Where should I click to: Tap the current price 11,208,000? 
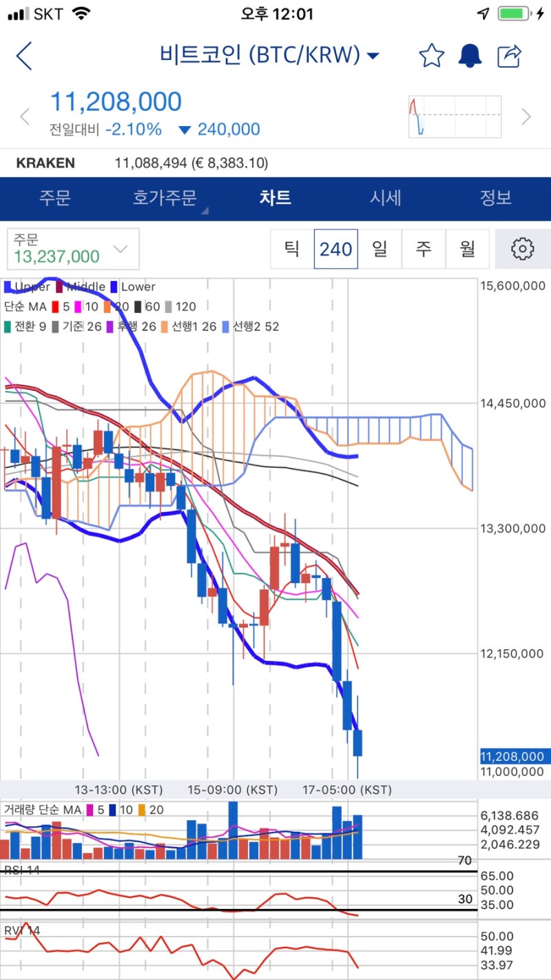(116, 102)
